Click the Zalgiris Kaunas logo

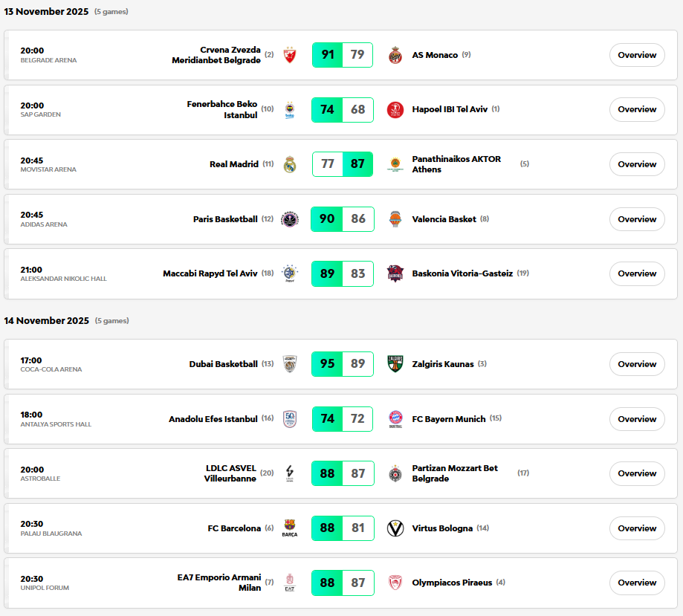[x=395, y=364]
